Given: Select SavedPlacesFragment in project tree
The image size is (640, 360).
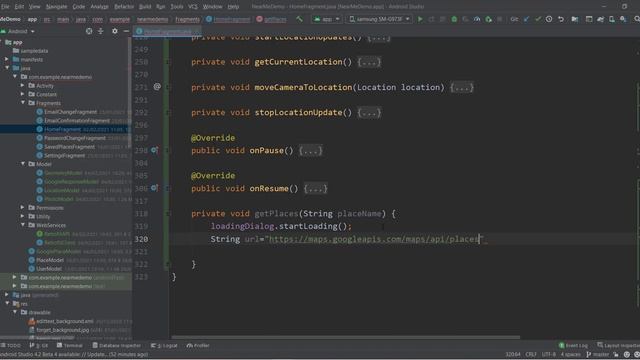Looking at the screenshot, I should 69,147.
